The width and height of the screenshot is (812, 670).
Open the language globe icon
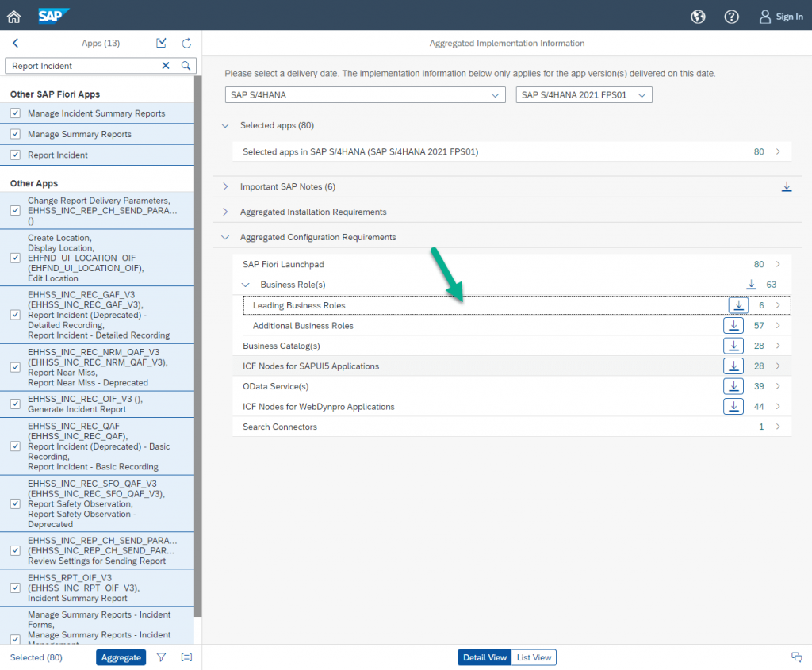(x=698, y=17)
